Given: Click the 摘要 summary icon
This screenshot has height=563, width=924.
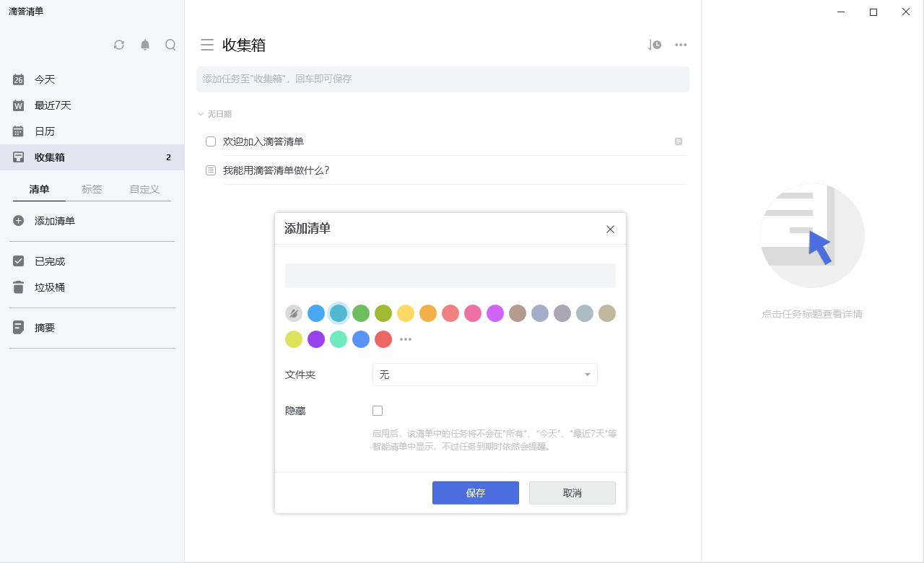Looking at the screenshot, I should [x=18, y=327].
